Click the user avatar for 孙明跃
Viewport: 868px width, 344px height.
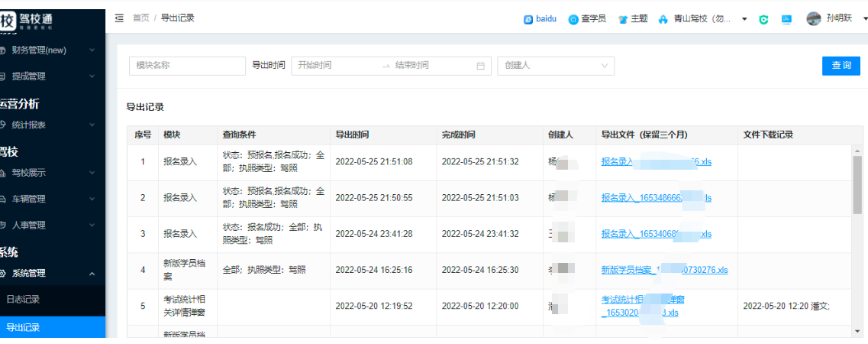tap(814, 19)
